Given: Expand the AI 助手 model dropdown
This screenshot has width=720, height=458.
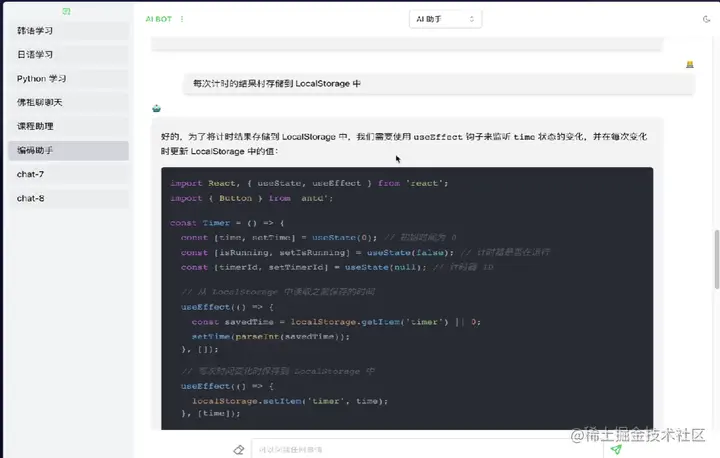Looking at the screenshot, I should click(445, 19).
